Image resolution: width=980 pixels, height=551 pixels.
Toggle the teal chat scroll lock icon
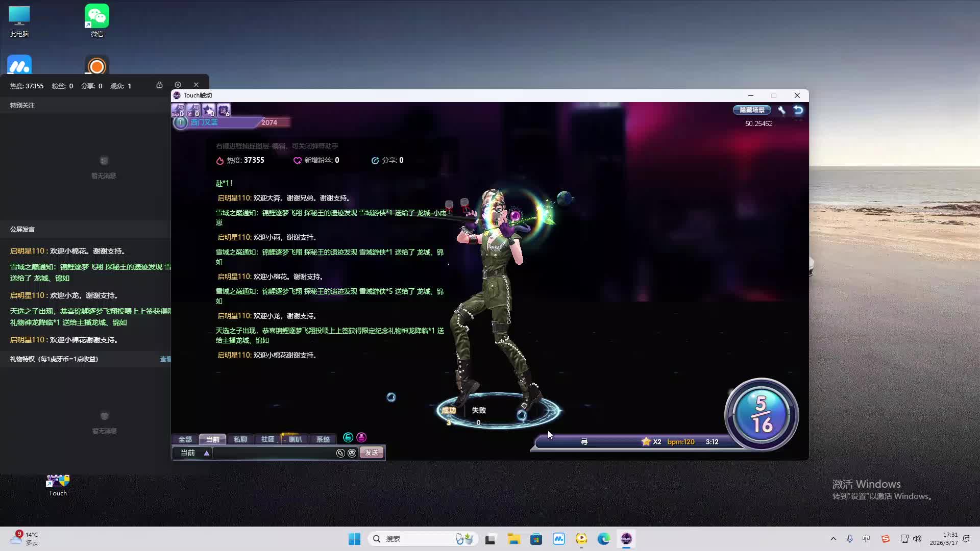pos(348,437)
